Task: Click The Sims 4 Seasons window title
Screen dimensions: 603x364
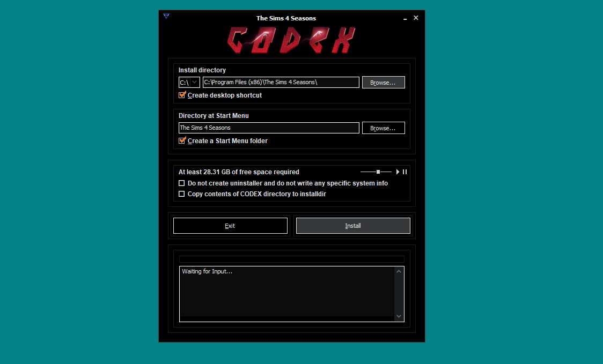Action: click(286, 18)
